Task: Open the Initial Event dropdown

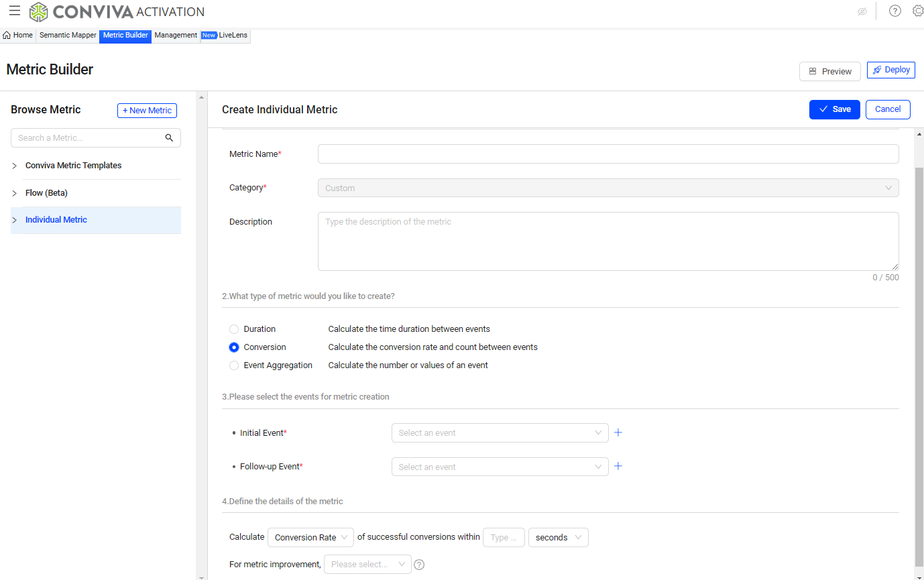Action: coord(500,433)
